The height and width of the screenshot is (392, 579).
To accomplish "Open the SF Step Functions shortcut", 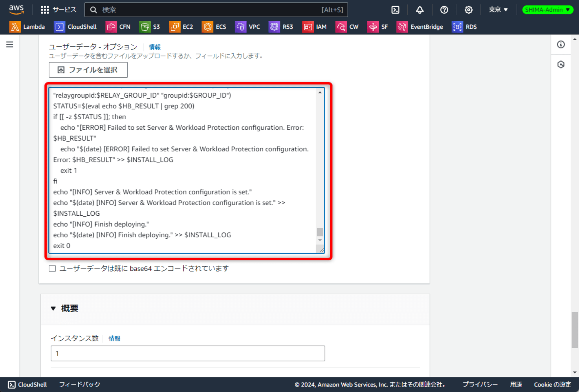I will [378, 27].
